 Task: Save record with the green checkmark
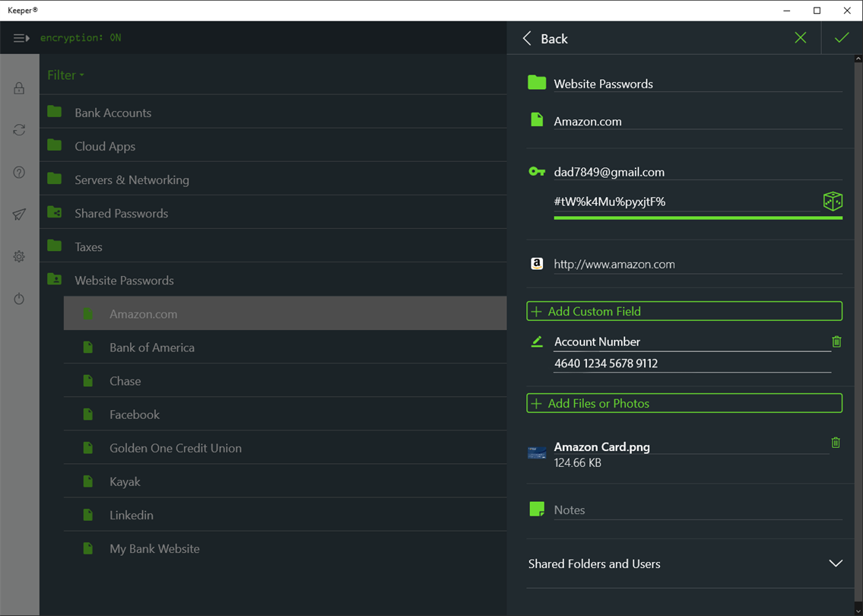coord(842,38)
